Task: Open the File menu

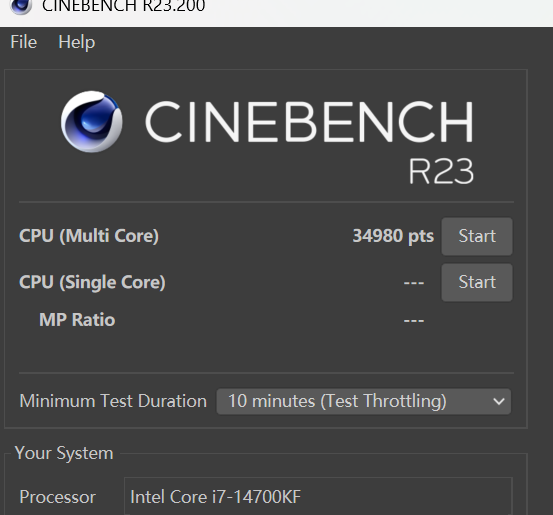Action: (x=24, y=42)
